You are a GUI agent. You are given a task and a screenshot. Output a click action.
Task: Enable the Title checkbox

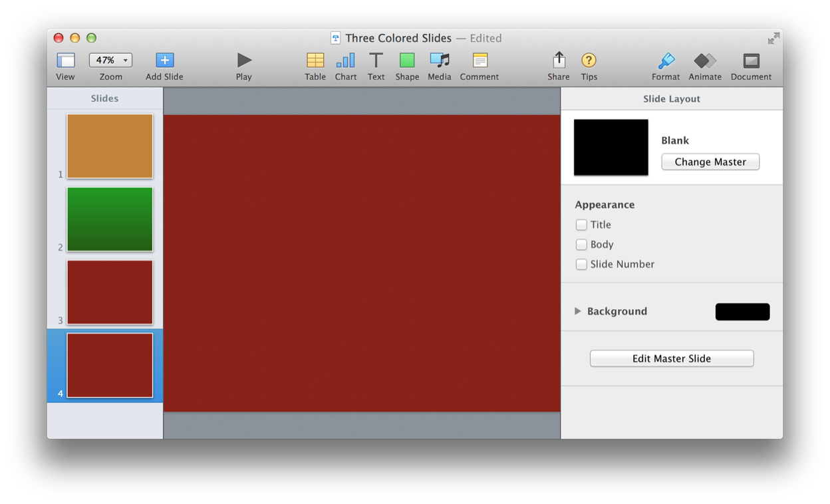coord(581,225)
